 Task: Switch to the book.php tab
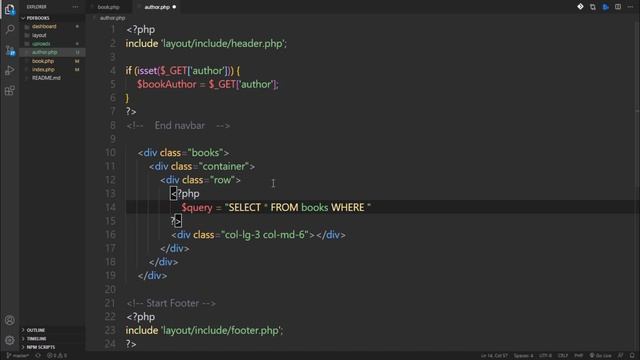click(109, 7)
